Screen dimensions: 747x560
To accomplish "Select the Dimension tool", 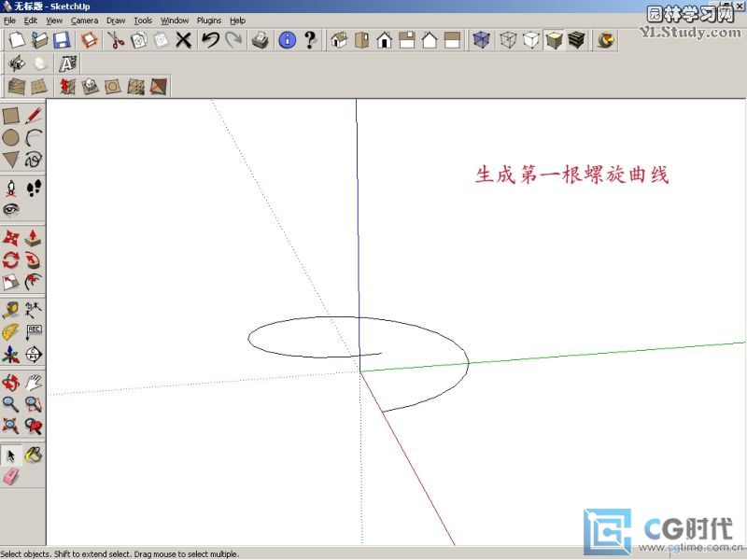I will tap(34, 310).
